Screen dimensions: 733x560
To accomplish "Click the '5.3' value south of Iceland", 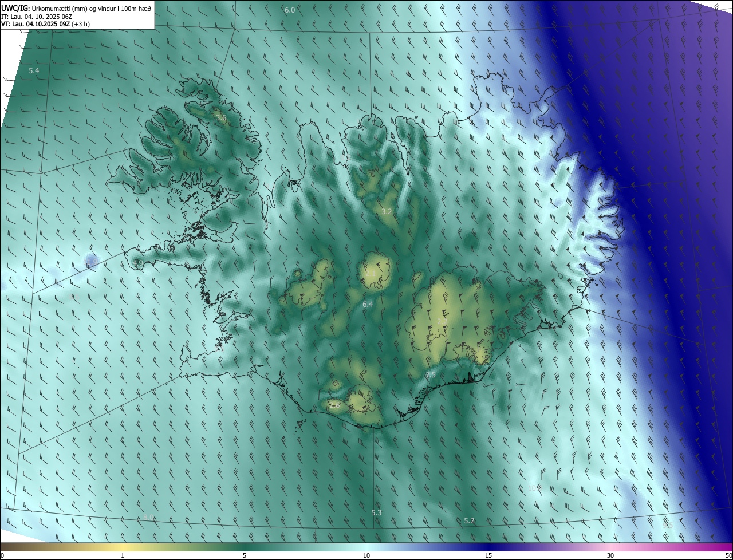I will point(376,512).
